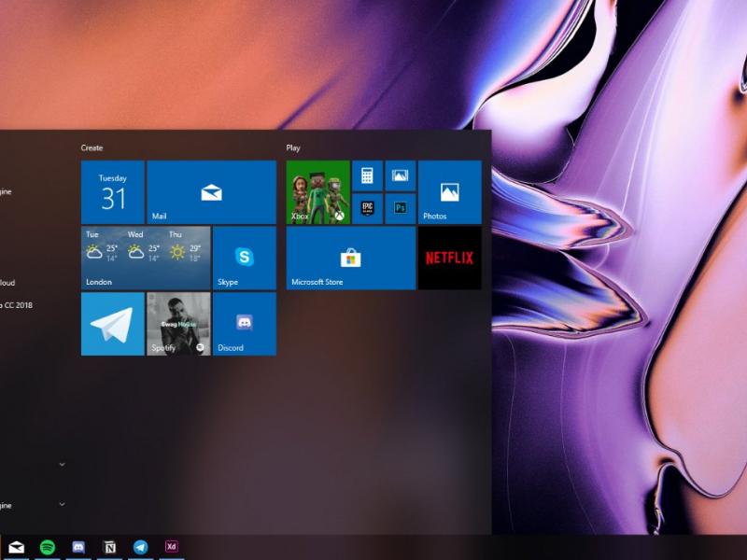747x560 pixels.
Task: Launch Adobe XD from the taskbar
Action: pos(170,548)
